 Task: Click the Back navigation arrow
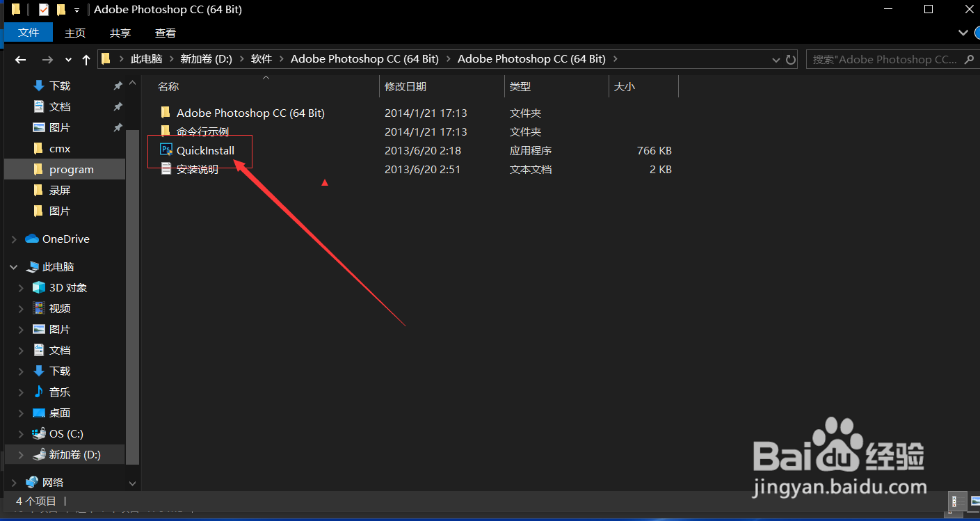tap(21, 60)
